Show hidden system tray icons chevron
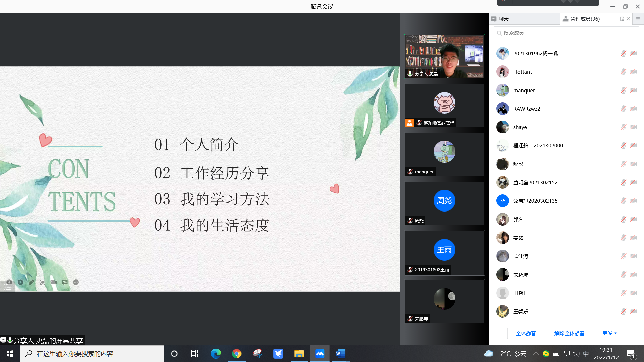 click(x=536, y=354)
